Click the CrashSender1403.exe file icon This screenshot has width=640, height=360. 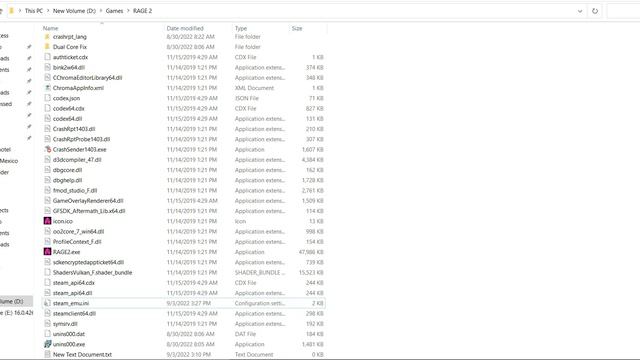pos(47,149)
